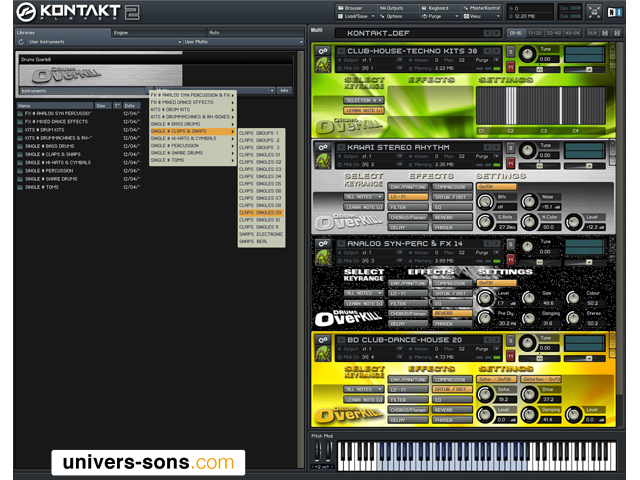Viewport: 640px width, 480px height.
Task: Click Learn Note button in Club-House-Techno Kits
Action: [364, 111]
